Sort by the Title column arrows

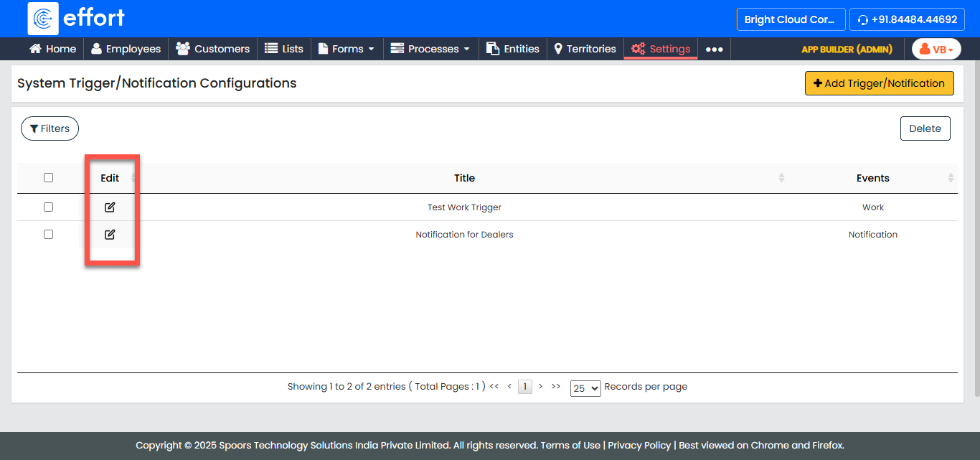coord(781,178)
